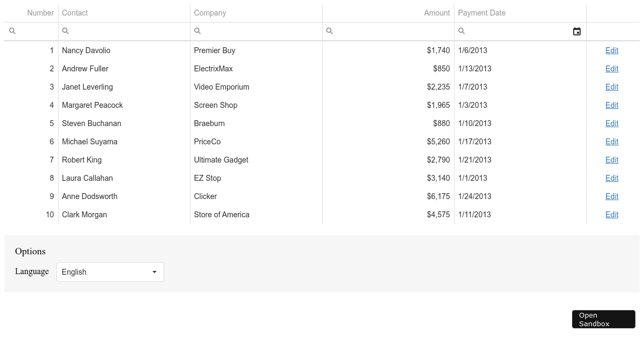Edit the Steven Buchanan row
The width and height of the screenshot is (644, 338).
pos(612,123)
